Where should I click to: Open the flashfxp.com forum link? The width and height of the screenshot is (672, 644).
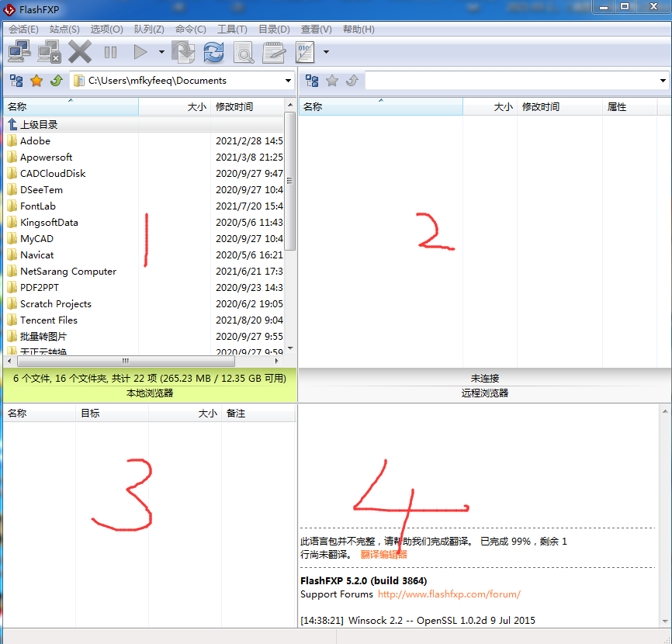click(x=449, y=594)
